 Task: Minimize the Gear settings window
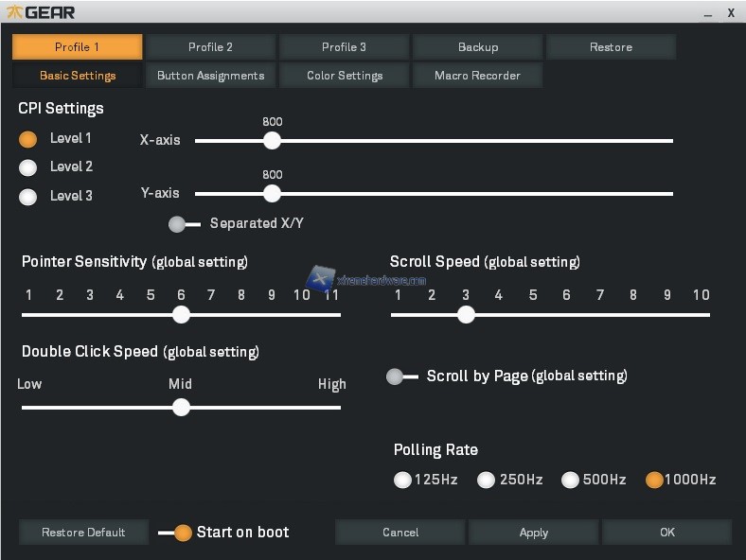[709, 13]
